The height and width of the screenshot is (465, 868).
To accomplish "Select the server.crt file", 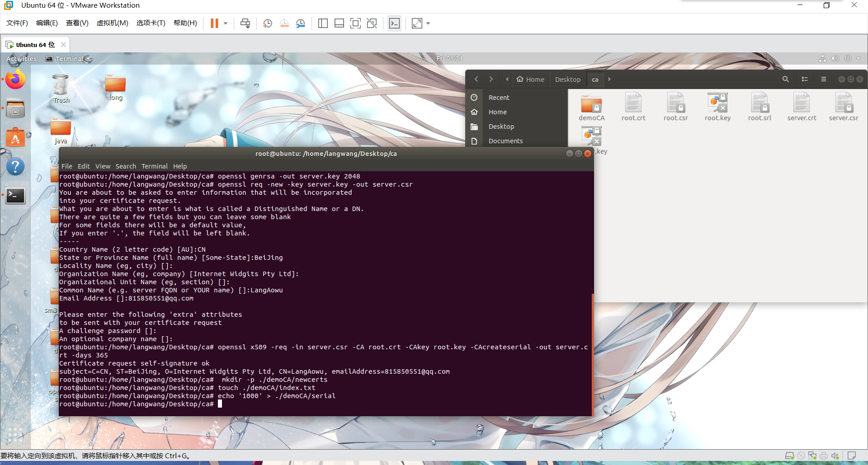I will 802,108.
